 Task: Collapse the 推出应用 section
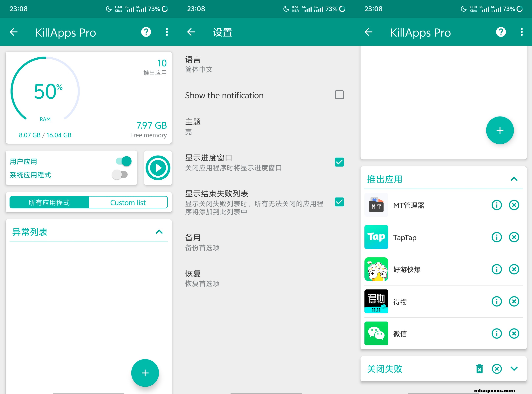(x=514, y=179)
